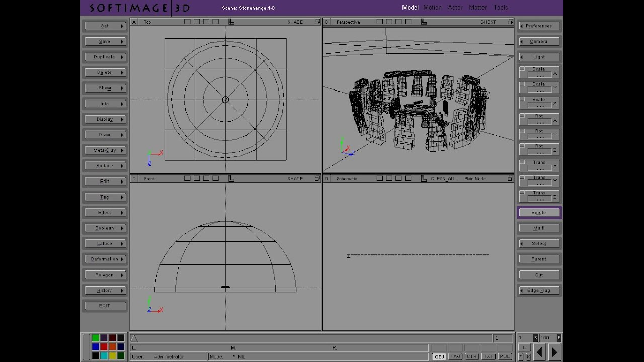Open the Lattice menu
The image size is (644, 362).
coord(105,243)
